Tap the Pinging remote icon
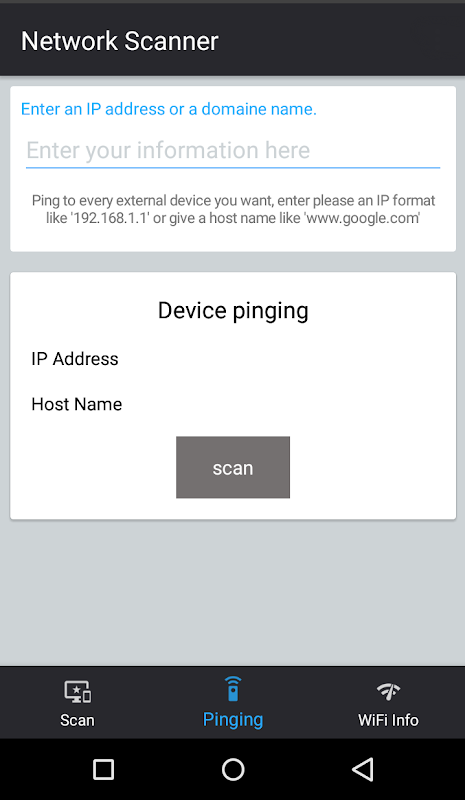 click(233, 689)
